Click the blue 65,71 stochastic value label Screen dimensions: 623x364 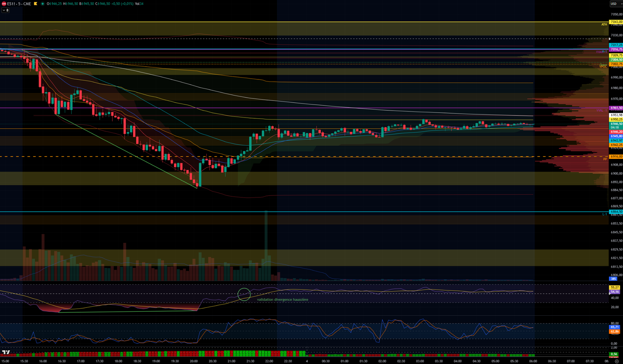[614, 327]
